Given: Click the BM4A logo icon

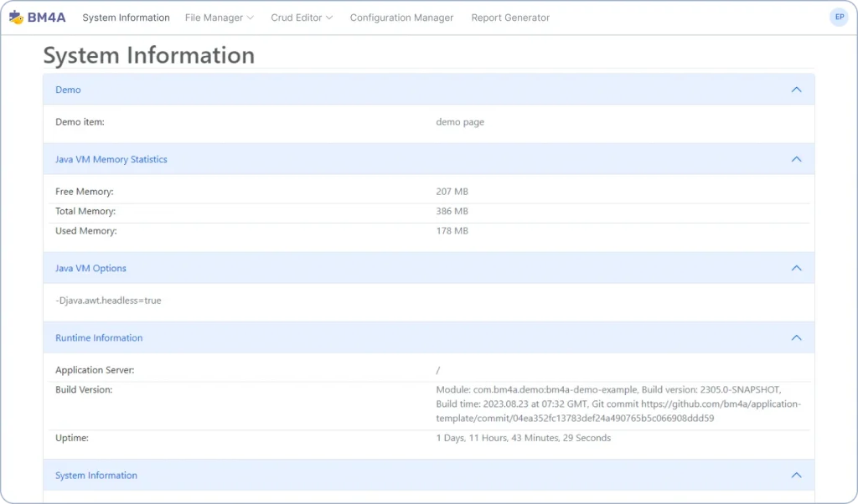Looking at the screenshot, I should point(16,18).
